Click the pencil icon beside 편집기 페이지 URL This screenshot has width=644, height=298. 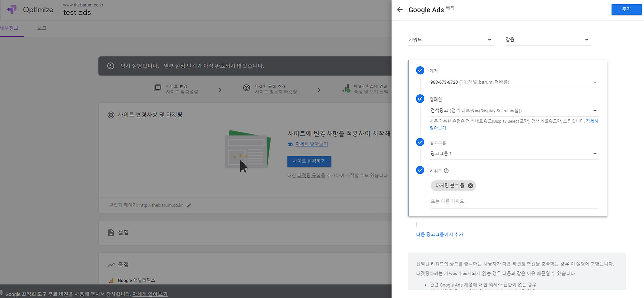pyautogui.click(x=188, y=205)
